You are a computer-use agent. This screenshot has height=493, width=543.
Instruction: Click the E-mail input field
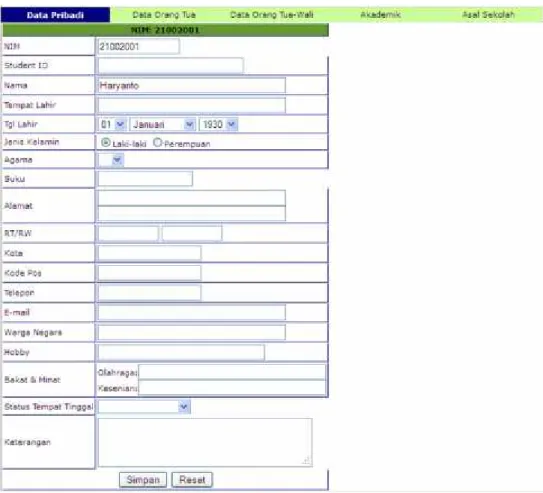tap(192, 312)
